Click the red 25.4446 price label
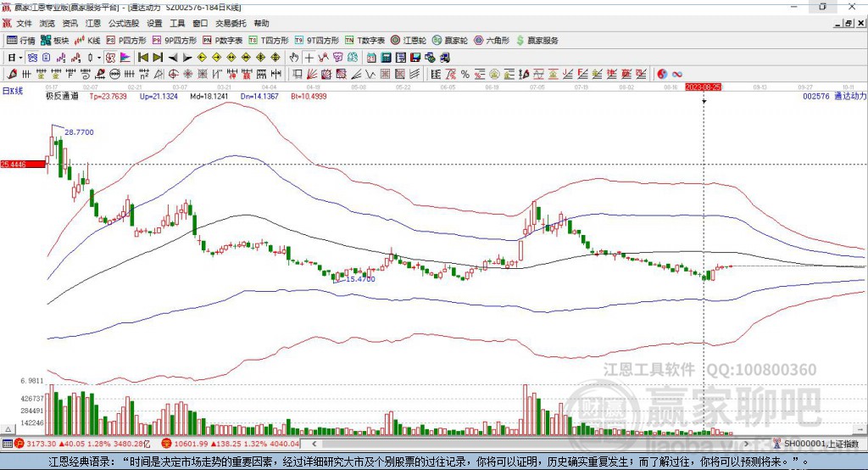868x470 pixels. pyautogui.click(x=23, y=164)
